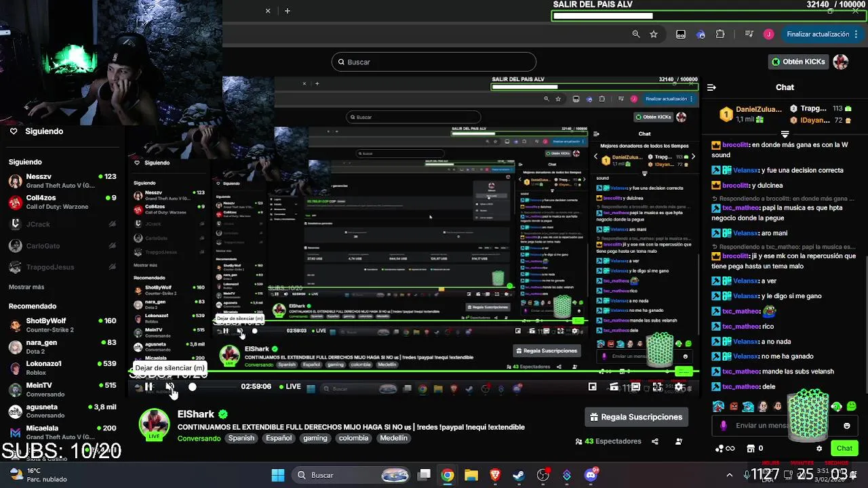The width and height of the screenshot is (868, 488).
Task: Select the colombia tag chip
Action: tap(353, 438)
